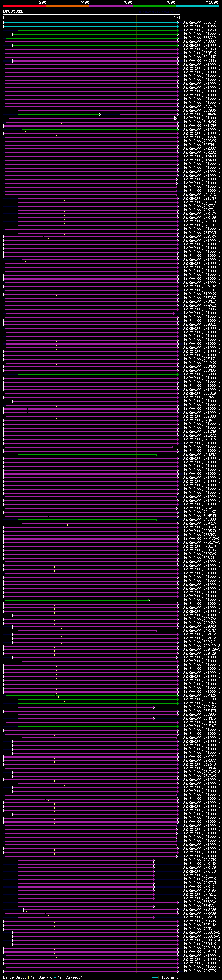Select UniRef100_Q59GY6 label
222x980 pixels.
click(199, 141)
